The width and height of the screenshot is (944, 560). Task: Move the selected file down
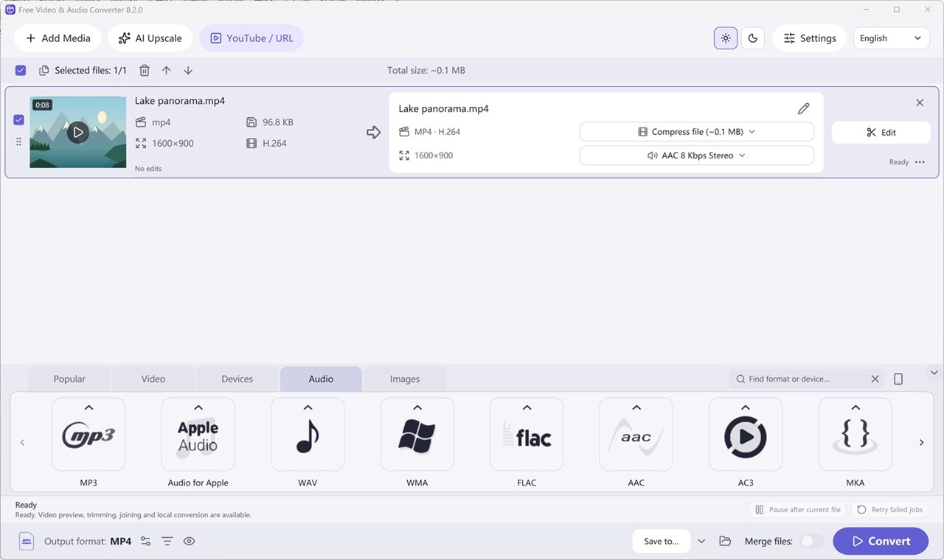188,70
